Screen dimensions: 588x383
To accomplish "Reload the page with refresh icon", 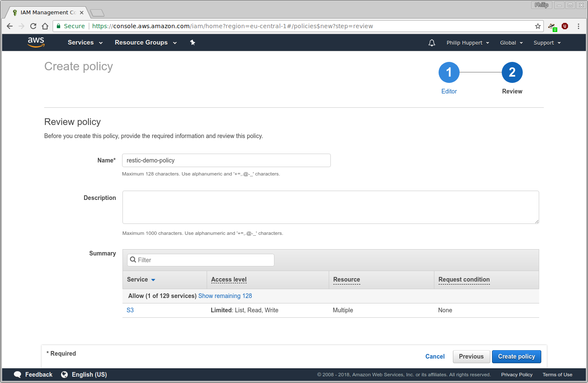I will coord(33,26).
